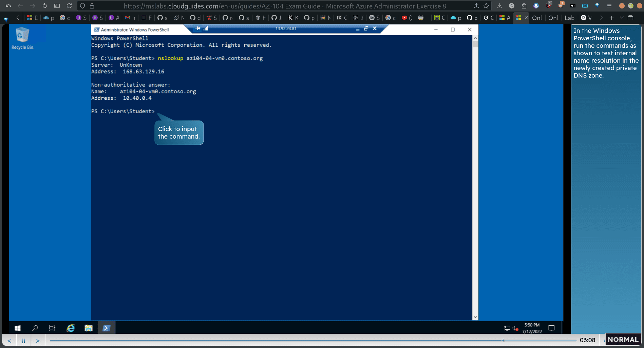Click the browser forward arrow
Screen dimensions: 644x348
click(33, 6)
